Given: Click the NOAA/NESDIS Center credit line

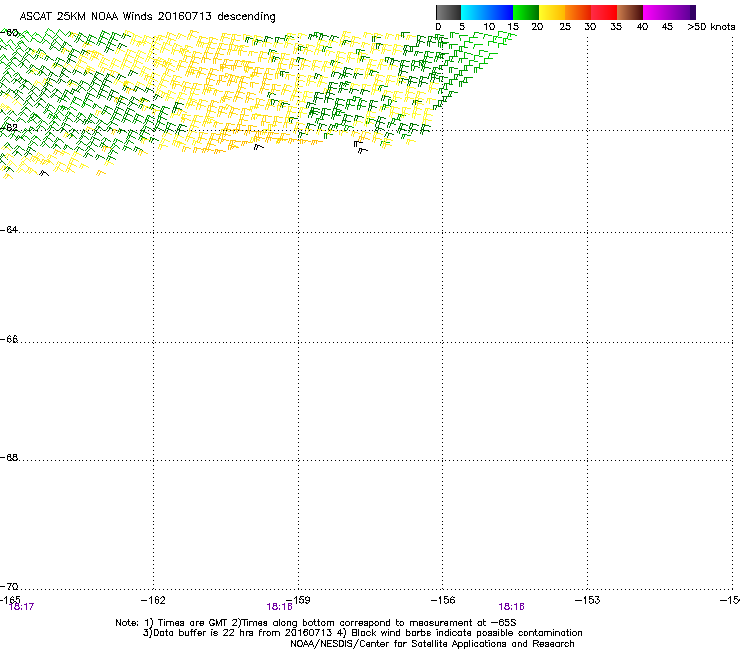Looking at the screenshot, I should pyautogui.click(x=432, y=644).
